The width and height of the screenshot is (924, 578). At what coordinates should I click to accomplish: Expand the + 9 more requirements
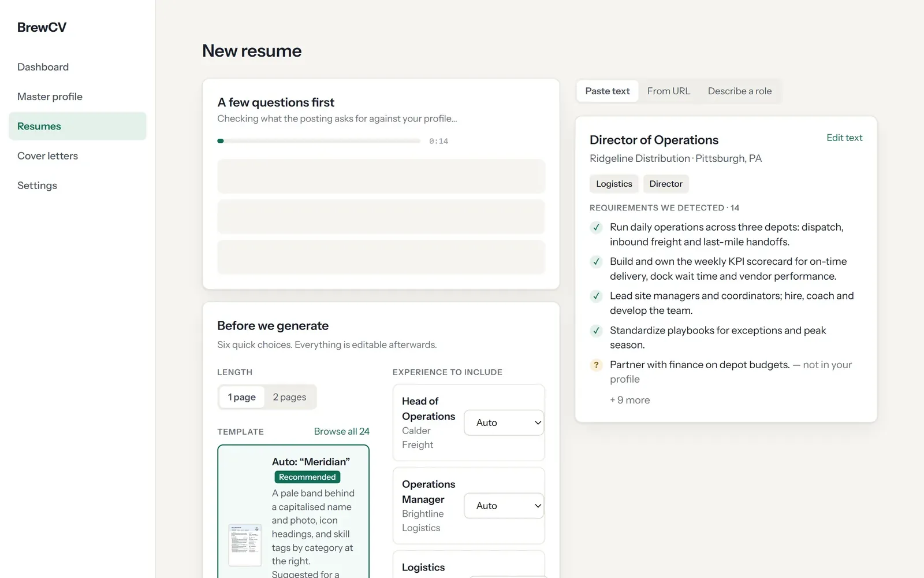(x=629, y=400)
